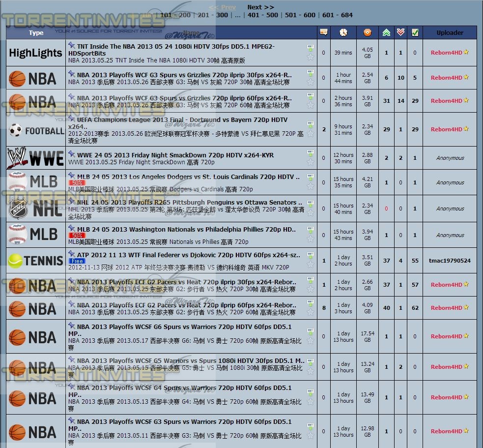
Task: Open page range 101 - 200
Action: [175, 15]
